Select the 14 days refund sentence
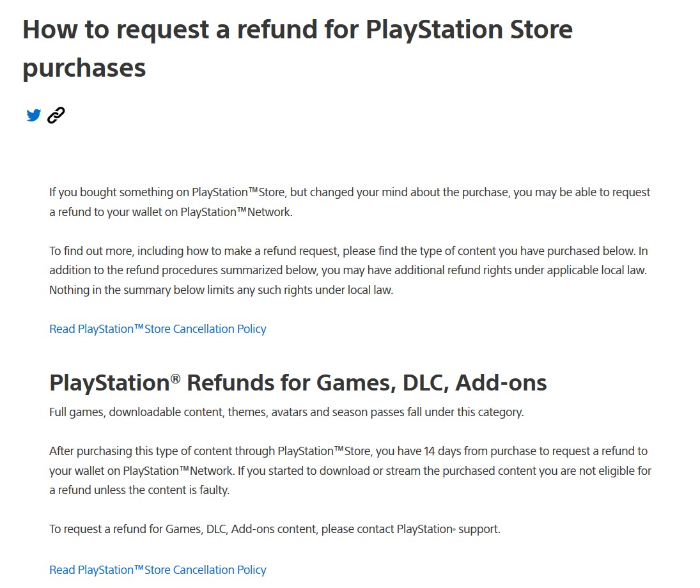Viewport: 700px width, 588px height. (350, 451)
